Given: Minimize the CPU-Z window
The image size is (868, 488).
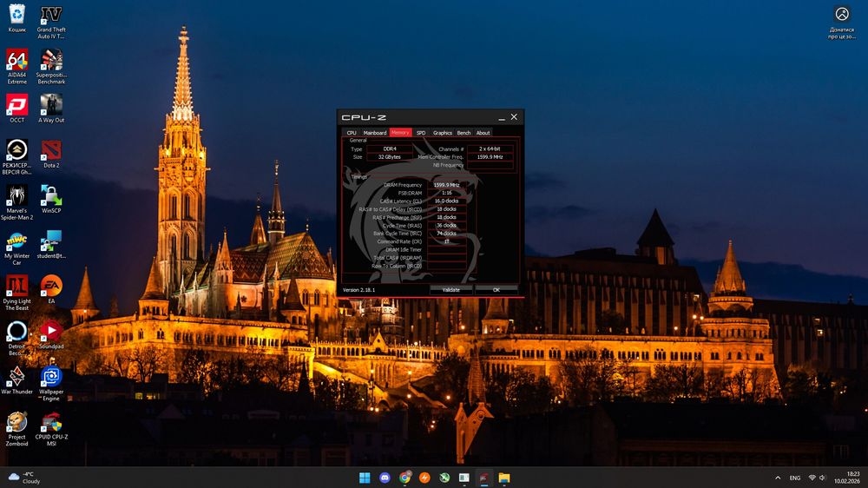Looking at the screenshot, I should coord(502,117).
